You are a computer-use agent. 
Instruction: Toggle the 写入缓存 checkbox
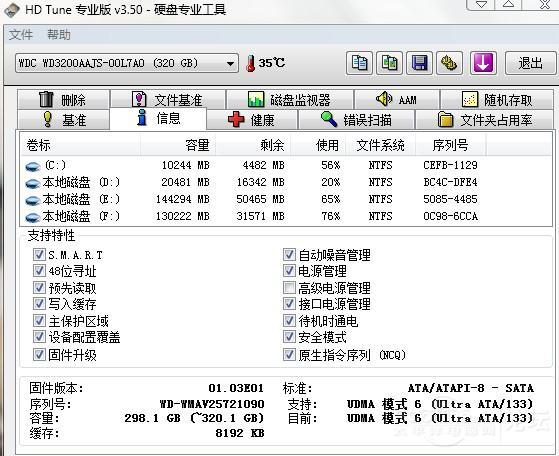pos(39,303)
